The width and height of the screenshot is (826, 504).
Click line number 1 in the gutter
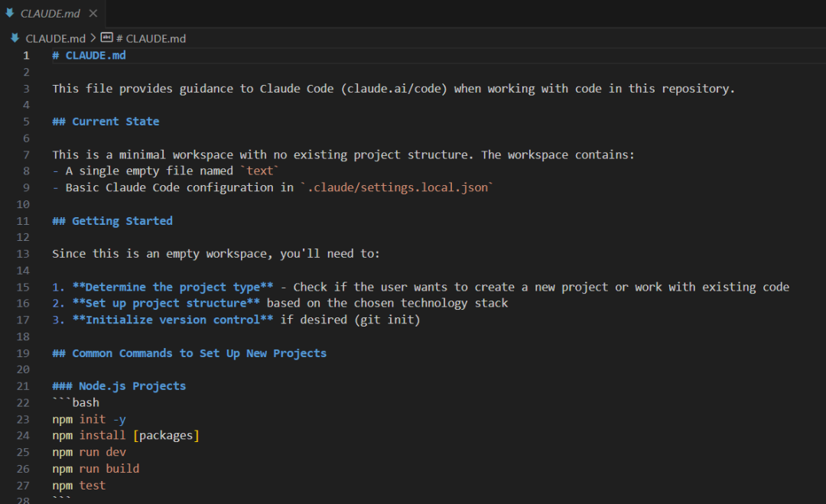pos(26,55)
